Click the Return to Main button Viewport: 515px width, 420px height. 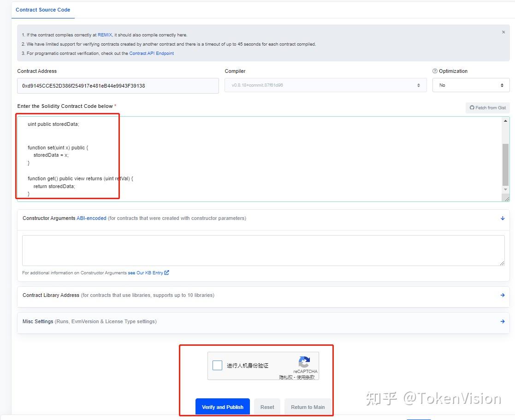[308, 407]
